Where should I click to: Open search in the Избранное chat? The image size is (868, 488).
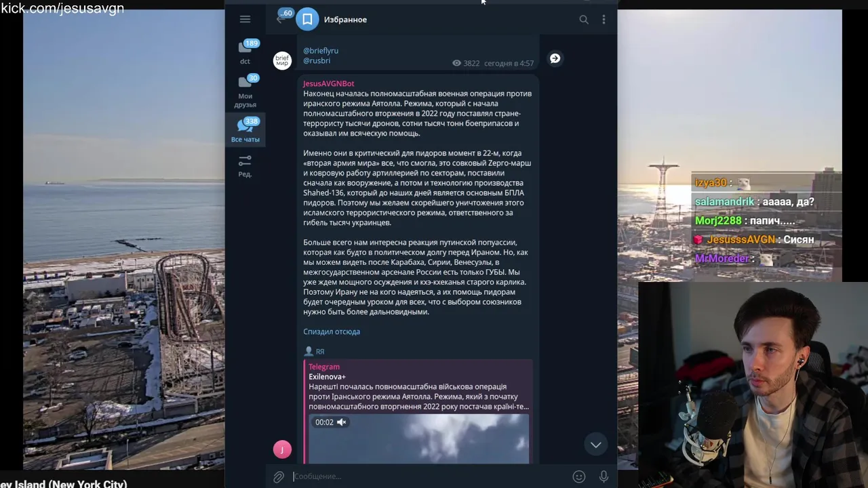tap(583, 20)
